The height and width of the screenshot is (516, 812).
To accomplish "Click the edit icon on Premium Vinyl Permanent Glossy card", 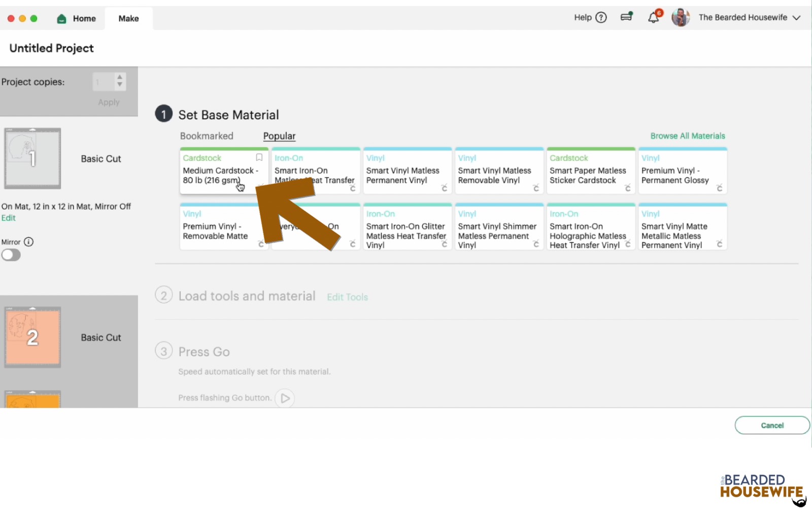I will tap(720, 188).
